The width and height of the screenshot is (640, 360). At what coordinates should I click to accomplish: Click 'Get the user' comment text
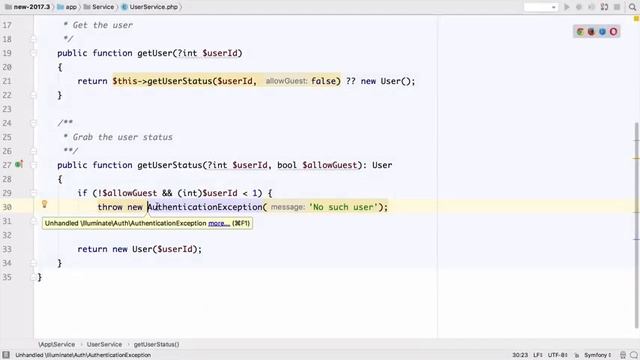(x=102, y=25)
